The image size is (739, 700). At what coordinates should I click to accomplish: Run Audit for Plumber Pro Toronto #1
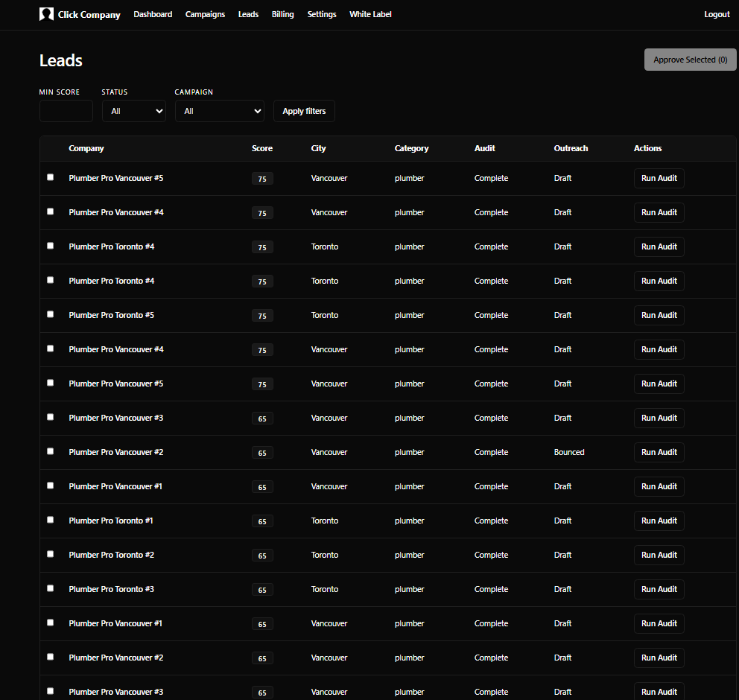tap(659, 521)
